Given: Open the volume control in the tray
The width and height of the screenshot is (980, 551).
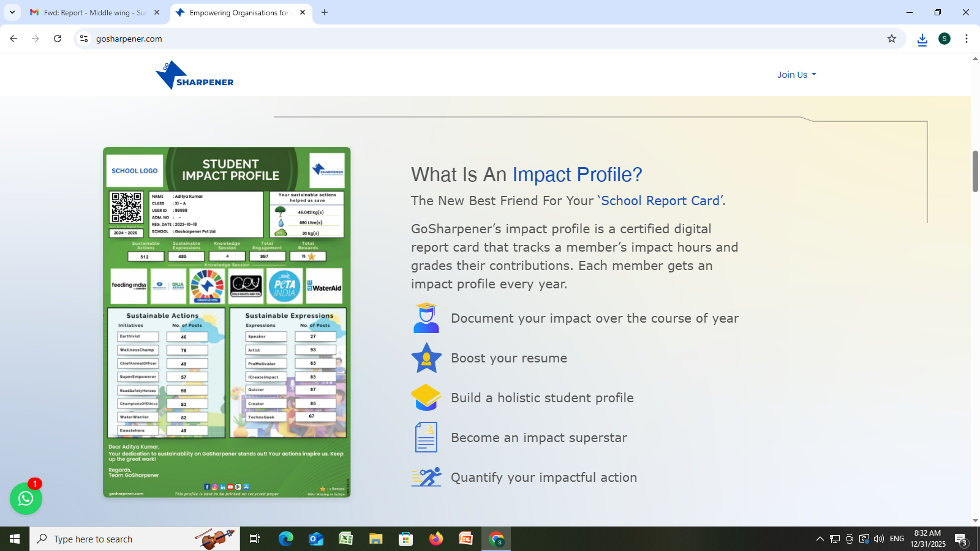Looking at the screenshot, I should click(x=879, y=539).
